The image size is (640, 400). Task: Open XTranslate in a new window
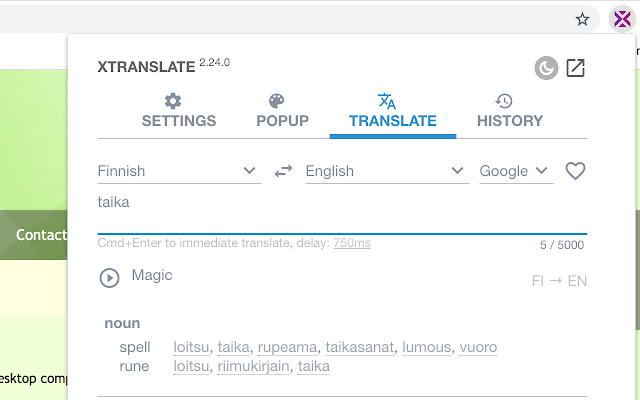tap(575, 68)
